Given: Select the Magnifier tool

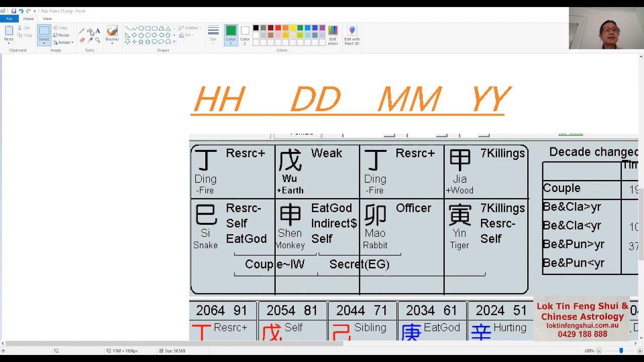Looking at the screenshot, I should coord(98,40).
